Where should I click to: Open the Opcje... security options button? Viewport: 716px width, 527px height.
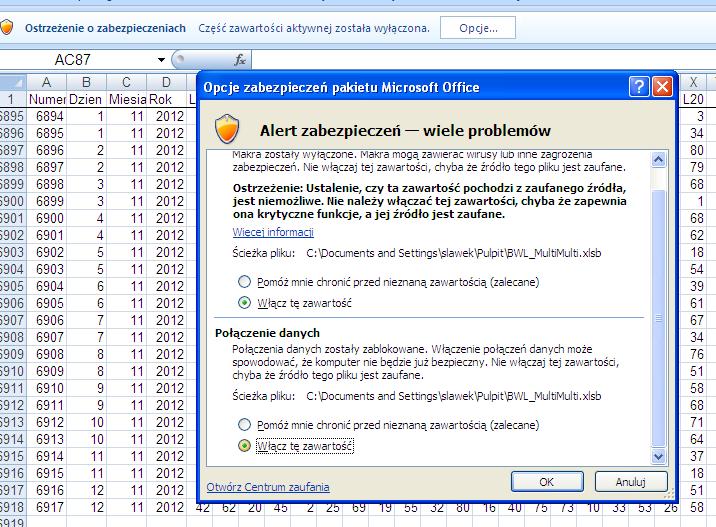point(478,28)
